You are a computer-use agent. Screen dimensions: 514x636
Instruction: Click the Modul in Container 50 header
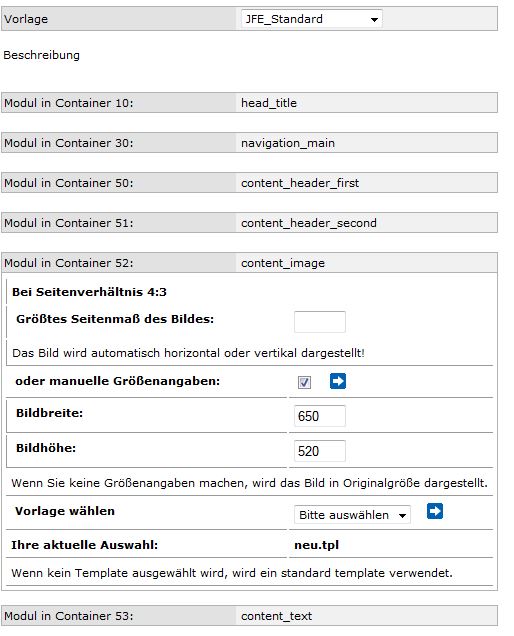(x=249, y=183)
